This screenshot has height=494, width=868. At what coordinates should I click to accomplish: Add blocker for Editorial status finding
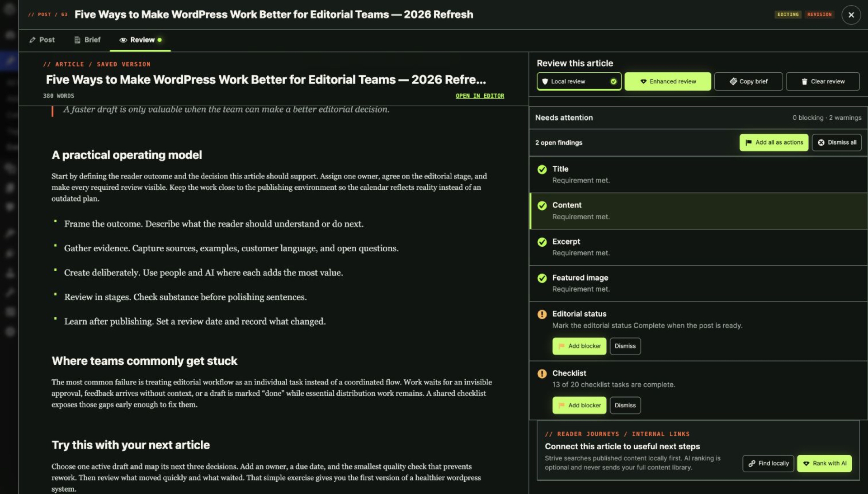pos(579,346)
